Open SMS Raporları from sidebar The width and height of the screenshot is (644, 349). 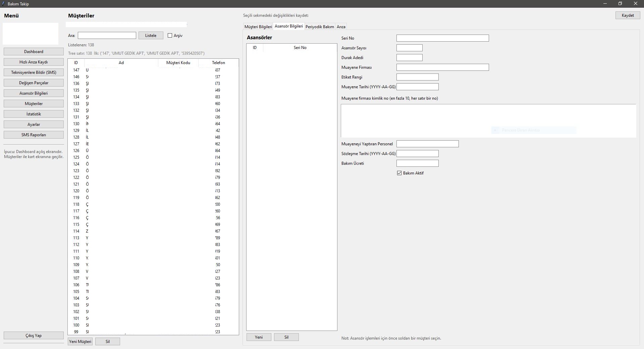(34, 135)
